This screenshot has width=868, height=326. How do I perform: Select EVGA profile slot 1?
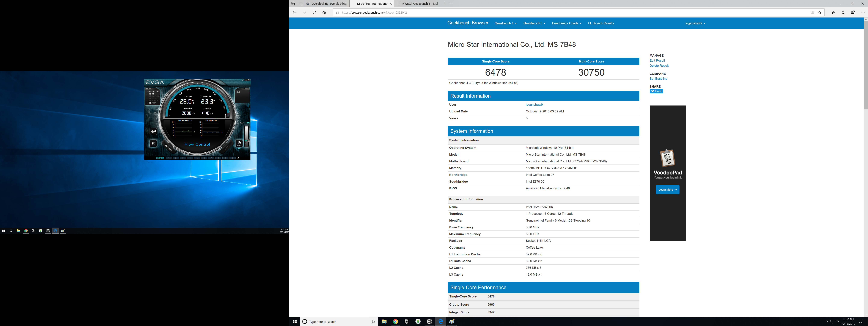(169, 158)
